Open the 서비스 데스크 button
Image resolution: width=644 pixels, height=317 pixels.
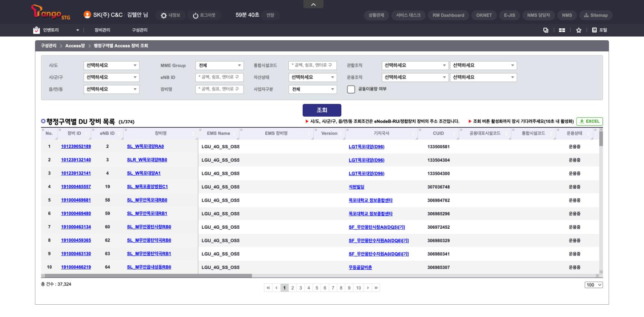click(408, 15)
